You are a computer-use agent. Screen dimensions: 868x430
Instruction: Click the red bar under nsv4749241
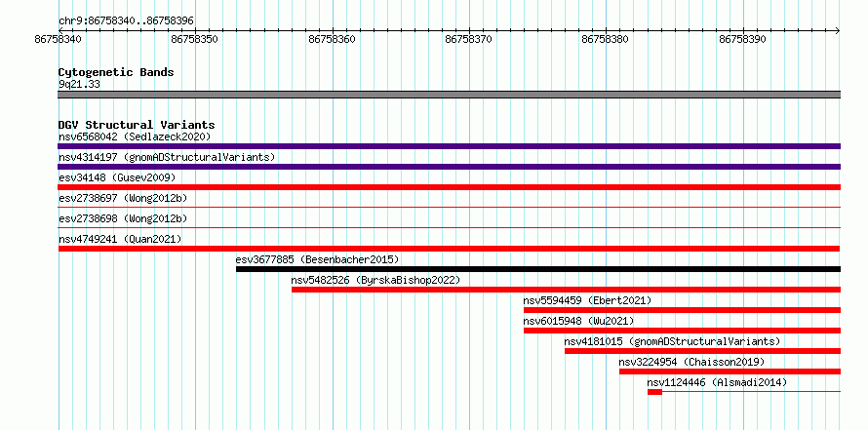coord(450,249)
